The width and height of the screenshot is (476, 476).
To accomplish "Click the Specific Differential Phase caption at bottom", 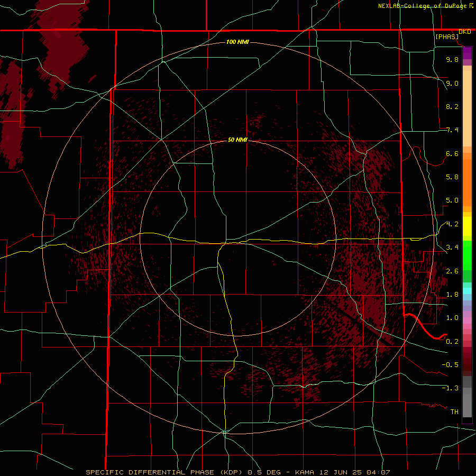I will (x=237, y=472).
